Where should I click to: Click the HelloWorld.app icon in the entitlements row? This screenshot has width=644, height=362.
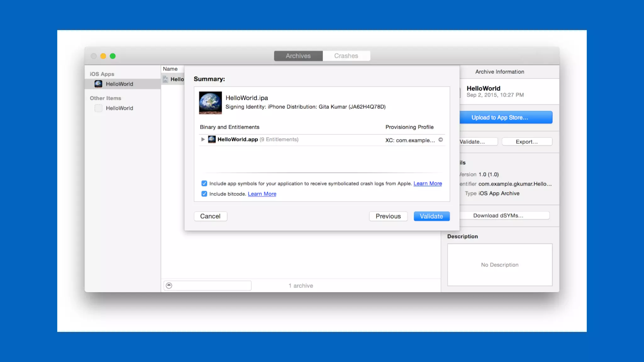[212, 139]
